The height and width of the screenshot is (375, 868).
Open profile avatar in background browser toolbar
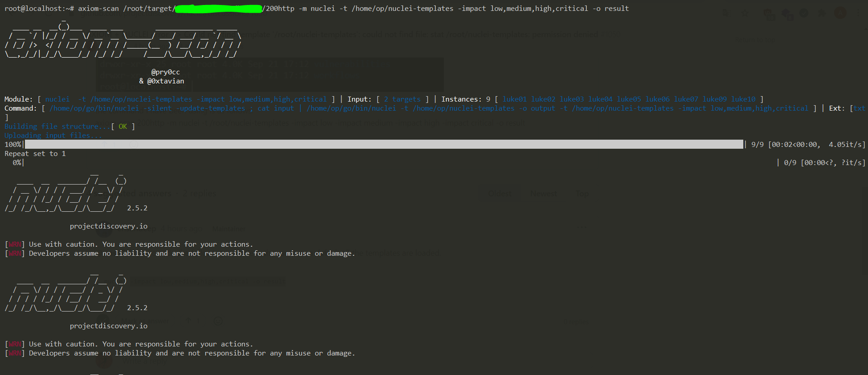tap(840, 13)
